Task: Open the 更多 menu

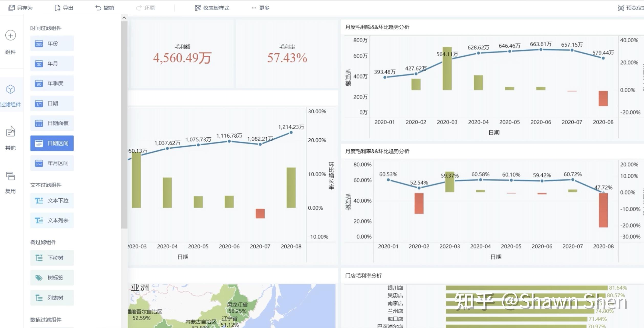Action: click(x=261, y=8)
